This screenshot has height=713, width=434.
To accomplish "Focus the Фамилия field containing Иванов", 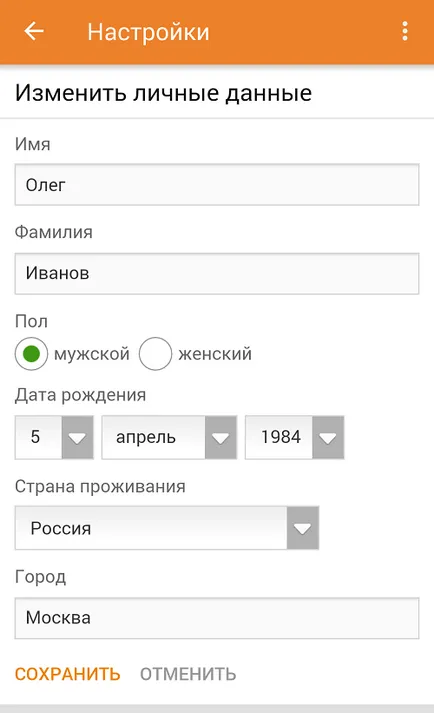I will pyautogui.click(x=217, y=273).
